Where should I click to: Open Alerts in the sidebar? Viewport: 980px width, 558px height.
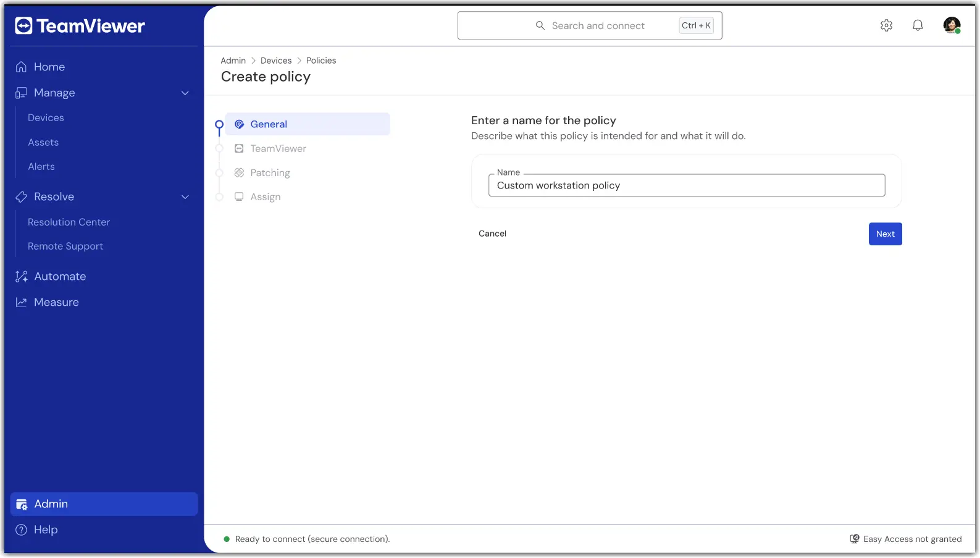click(41, 166)
